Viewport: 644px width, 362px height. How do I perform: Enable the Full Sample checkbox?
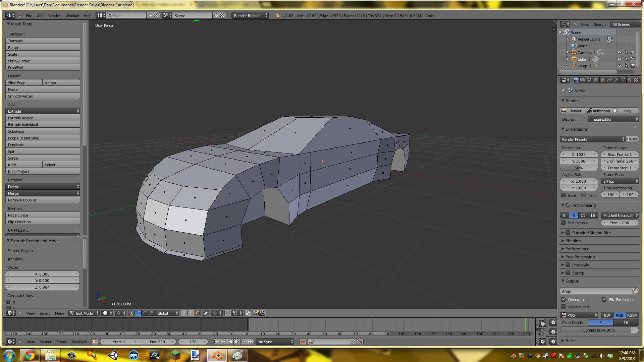point(563,223)
